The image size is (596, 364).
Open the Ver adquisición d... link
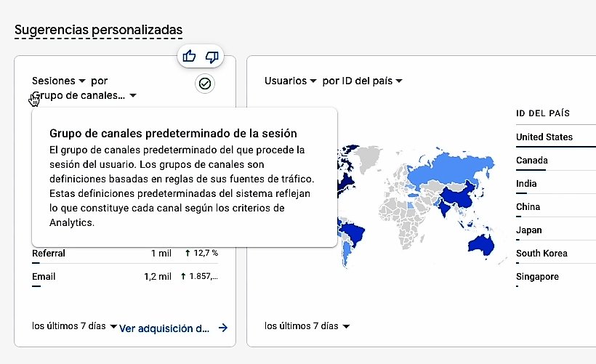[x=164, y=328]
